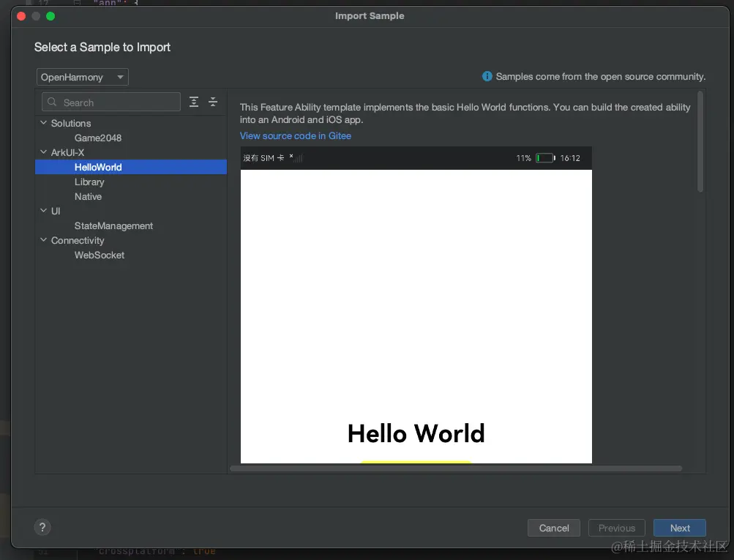Select the Native sample
Viewport: 734px width, 560px height.
pos(88,197)
